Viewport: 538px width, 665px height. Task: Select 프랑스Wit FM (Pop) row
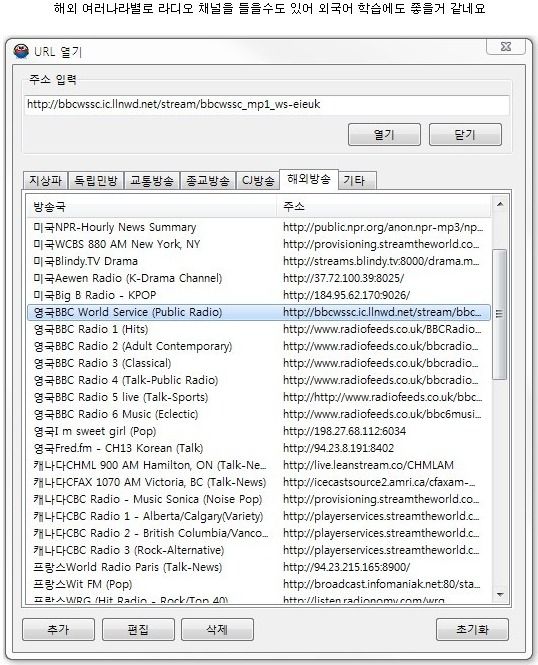tap(259, 584)
